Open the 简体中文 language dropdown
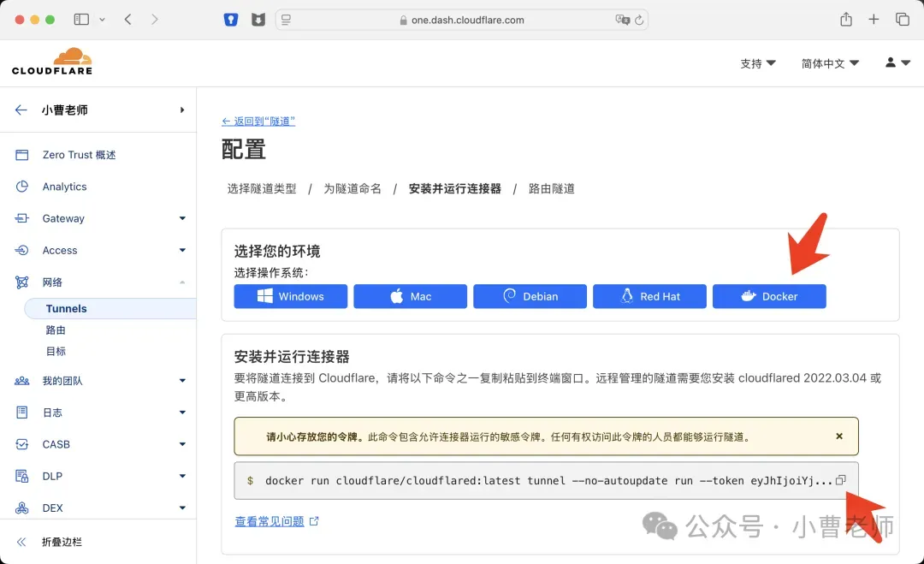924x564 pixels. tap(826, 62)
